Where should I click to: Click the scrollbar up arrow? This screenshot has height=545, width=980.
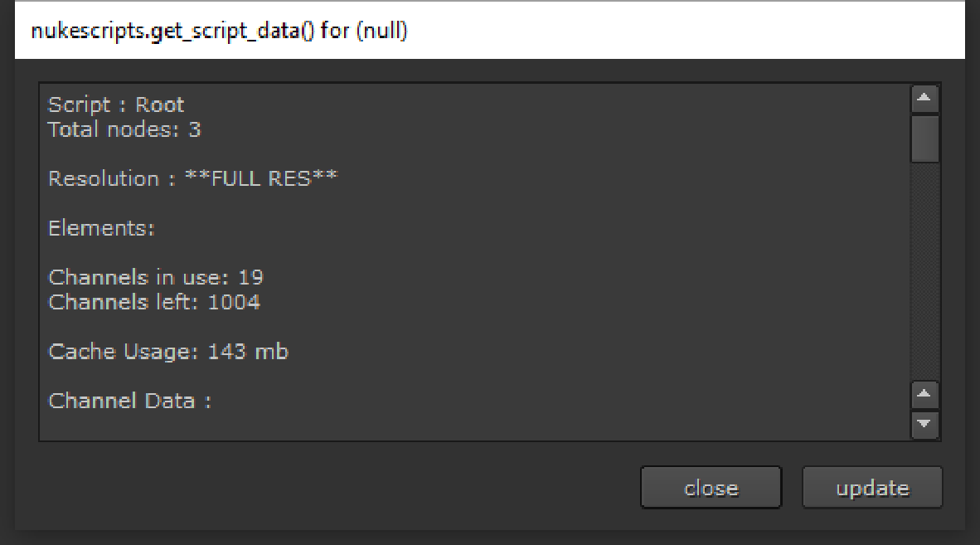pyautogui.click(x=924, y=97)
